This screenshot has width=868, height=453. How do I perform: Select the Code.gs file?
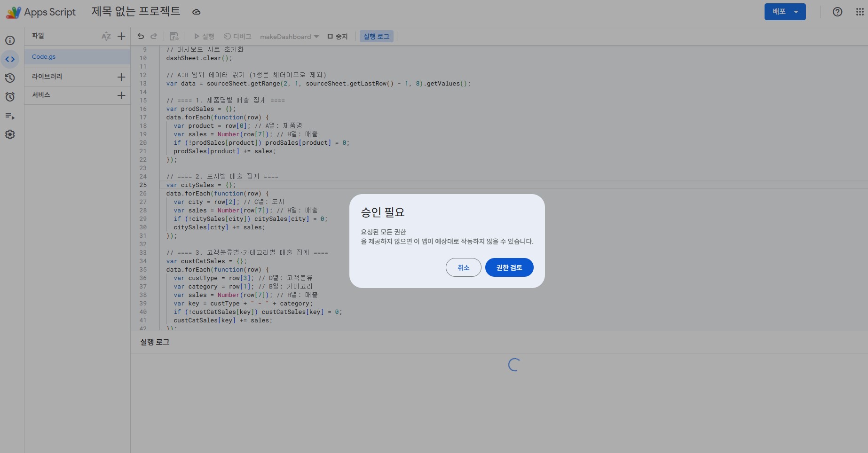(x=77, y=57)
